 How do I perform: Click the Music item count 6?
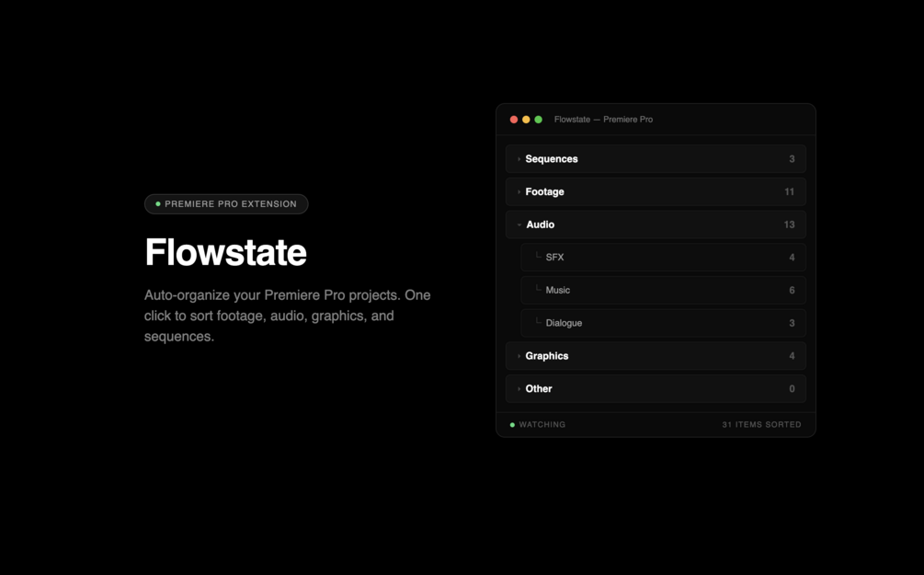click(x=792, y=290)
